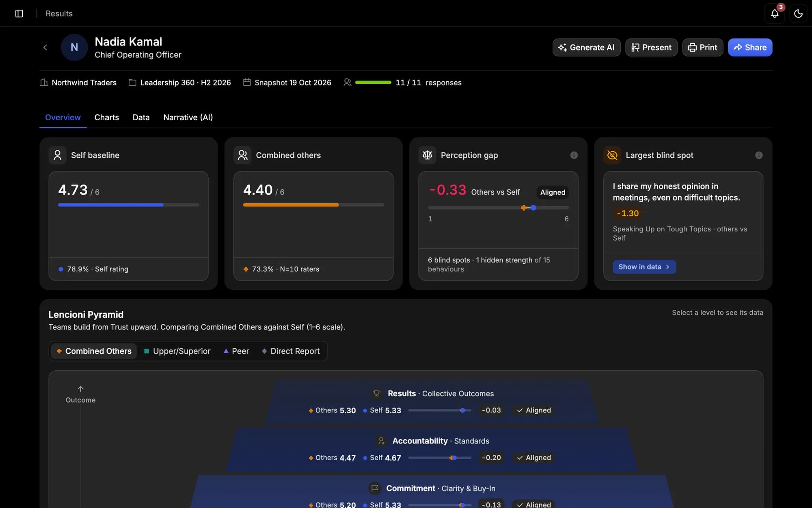Click the Northwind Traders building icon
The height and width of the screenshot is (508, 812).
44,82
